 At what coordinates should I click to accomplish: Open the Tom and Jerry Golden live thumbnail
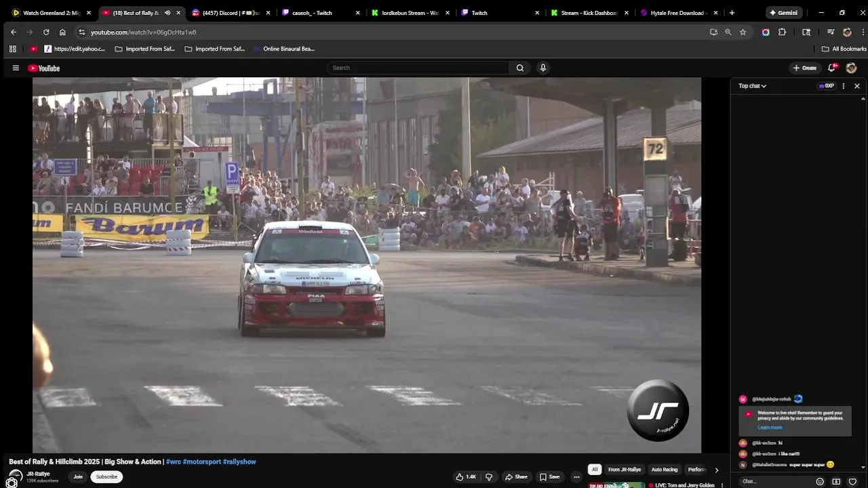pyautogui.click(x=616, y=485)
